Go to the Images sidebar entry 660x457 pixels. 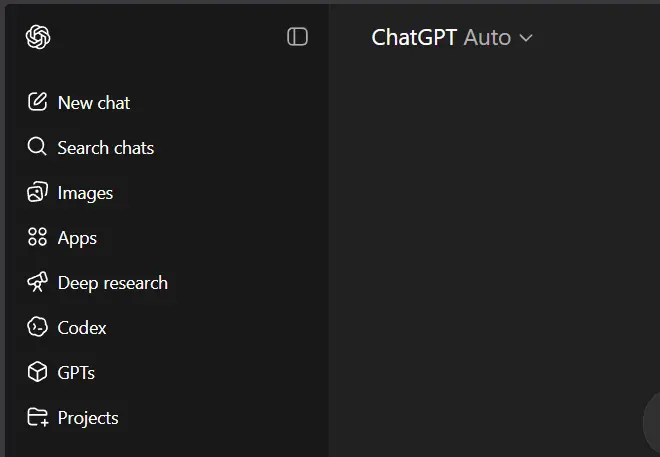point(85,193)
